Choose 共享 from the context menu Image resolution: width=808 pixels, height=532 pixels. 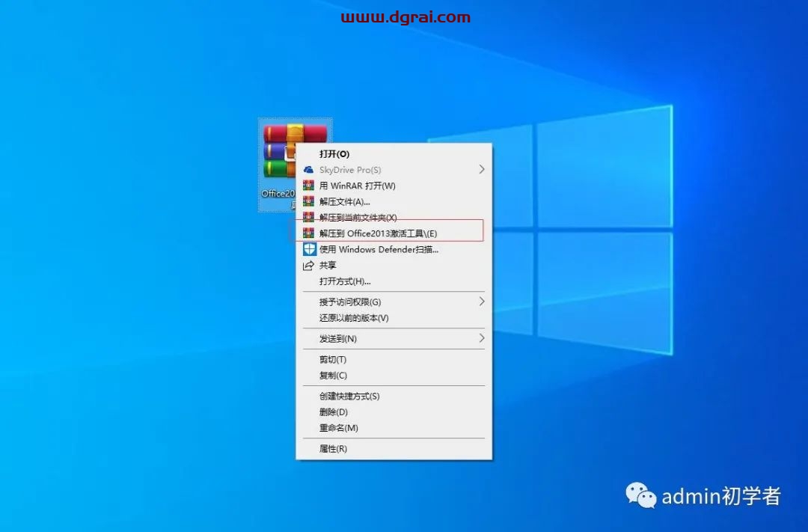pyautogui.click(x=394, y=266)
